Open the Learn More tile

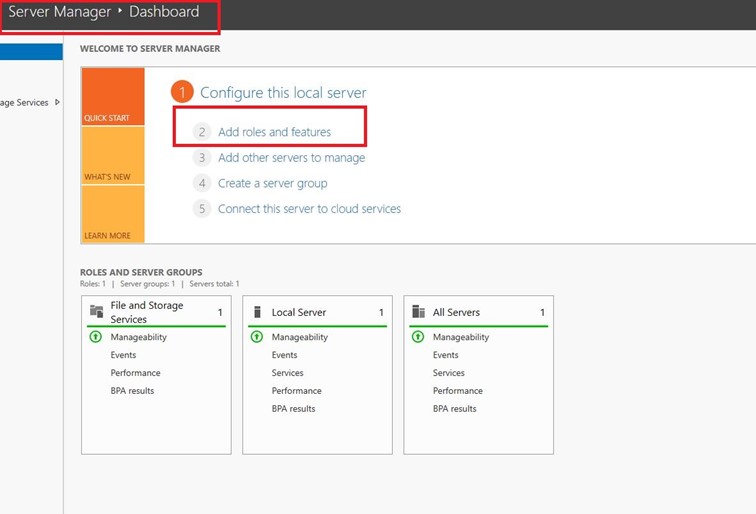pyautogui.click(x=113, y=214)
